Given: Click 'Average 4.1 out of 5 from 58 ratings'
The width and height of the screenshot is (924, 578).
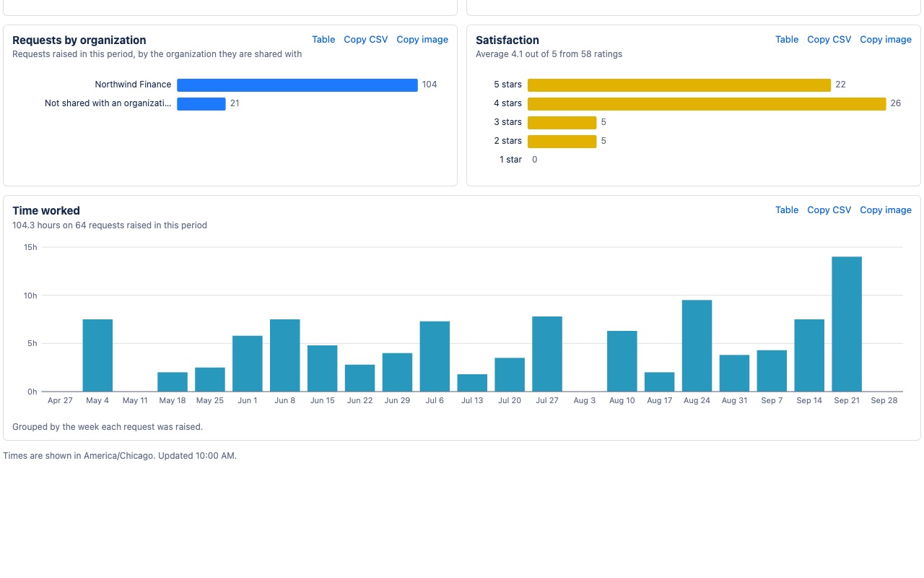Looking at the screenshot, I should point(549,54).
